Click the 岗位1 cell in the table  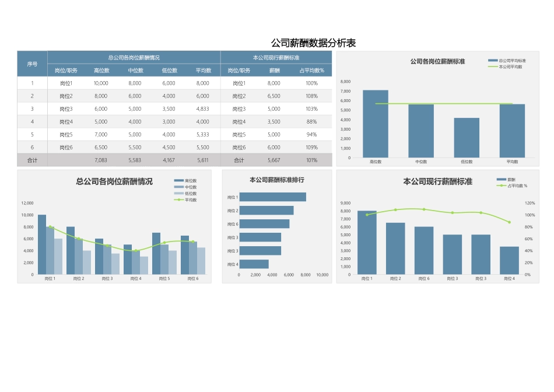[x=68, y=83]
